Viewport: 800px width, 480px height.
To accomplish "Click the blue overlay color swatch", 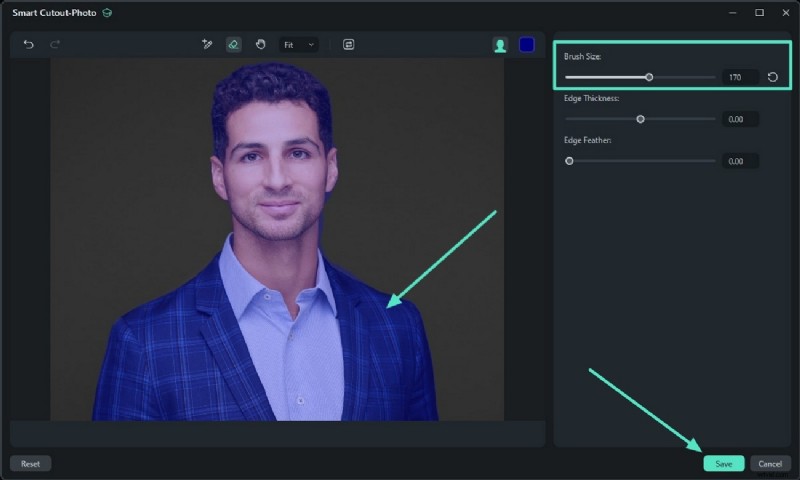I will (526, 45).
